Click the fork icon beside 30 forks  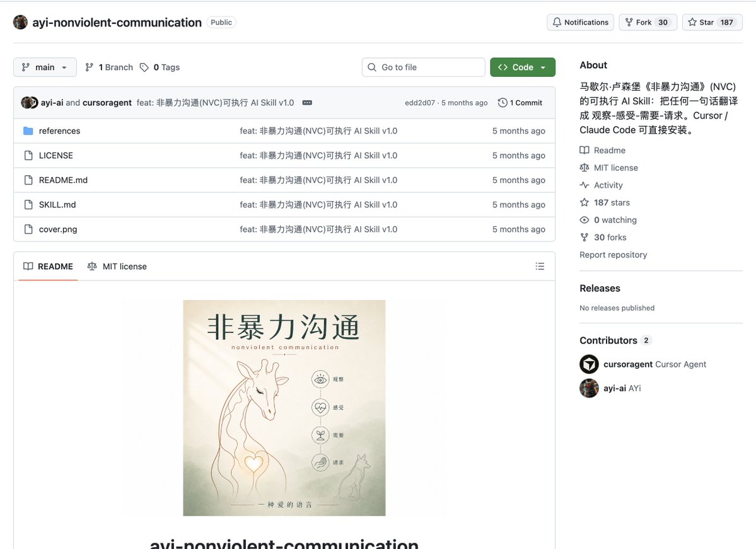tap(584, 237)
